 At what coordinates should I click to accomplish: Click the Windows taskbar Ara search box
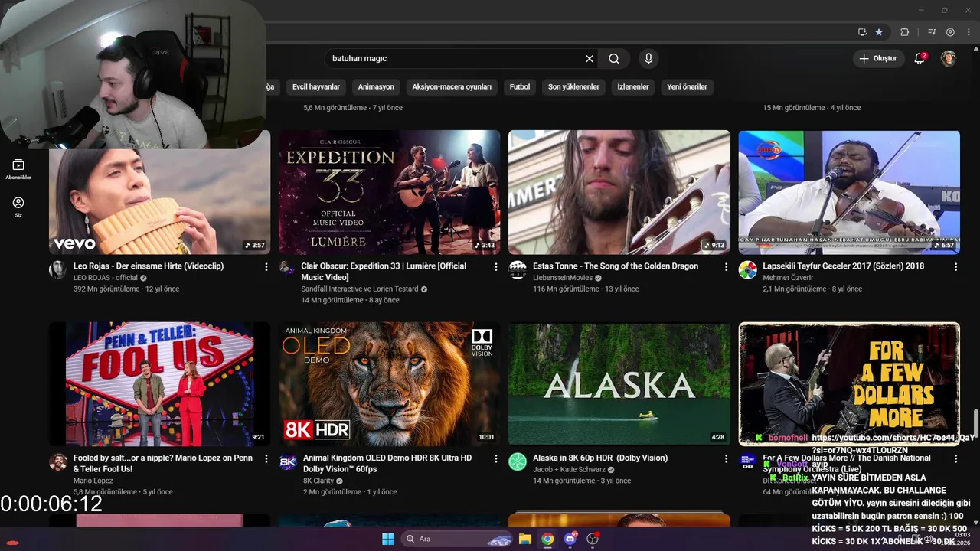point(458,539)
